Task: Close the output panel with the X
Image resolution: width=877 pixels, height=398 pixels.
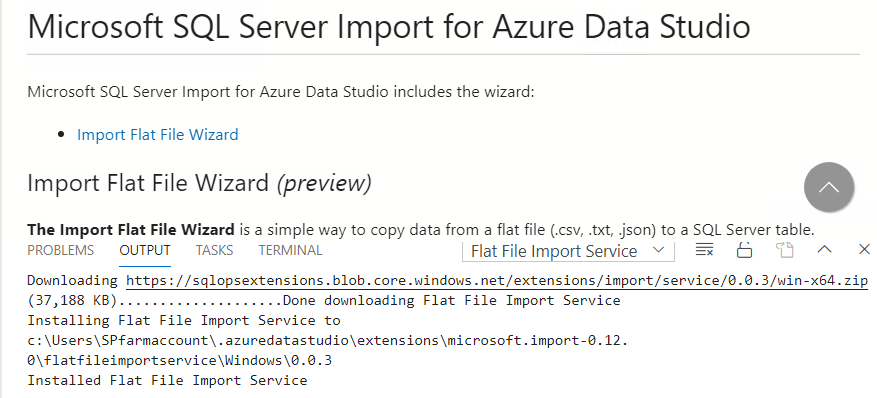Action: pos(865,249)
